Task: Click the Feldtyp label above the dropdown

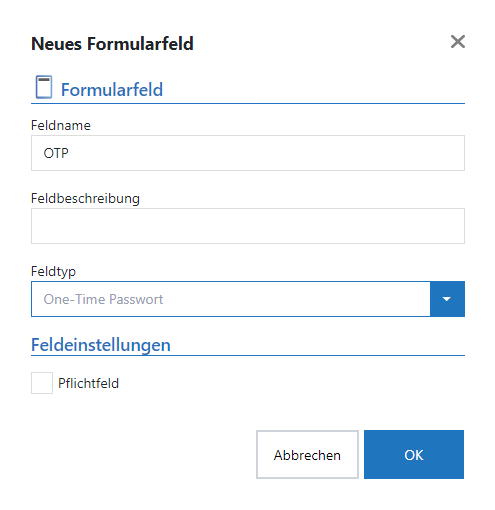Action: click(53, 271)
